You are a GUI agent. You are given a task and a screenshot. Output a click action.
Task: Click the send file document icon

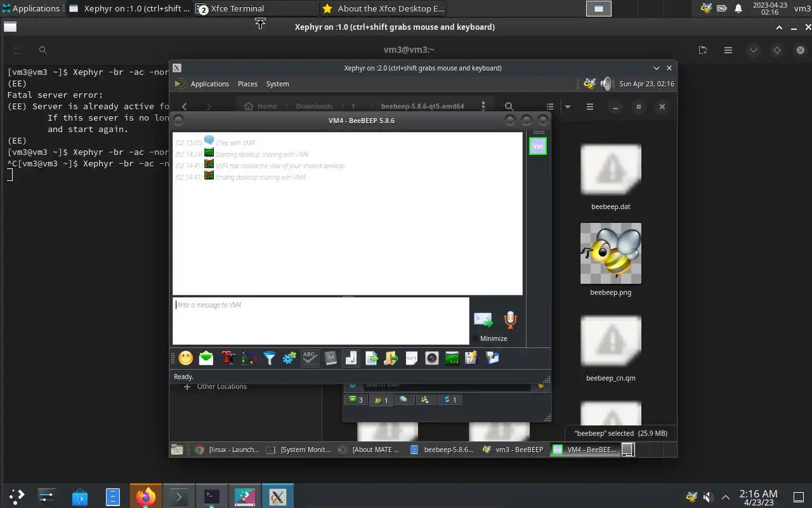[372, 358]
